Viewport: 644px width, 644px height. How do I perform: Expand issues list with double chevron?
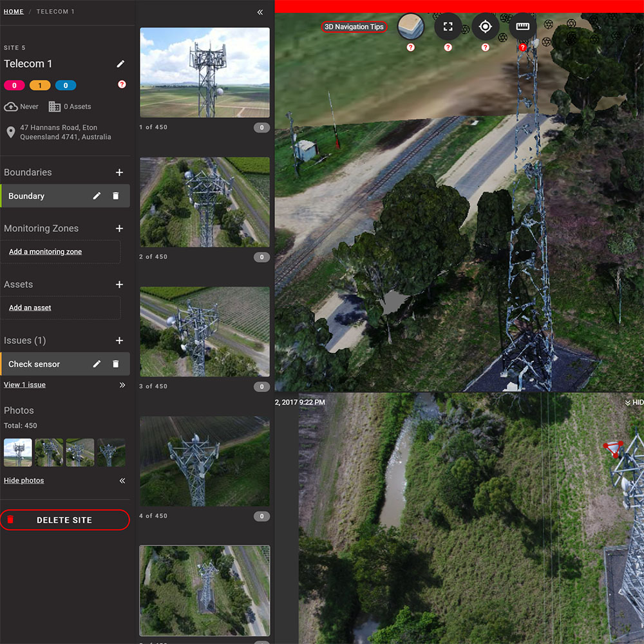click(x=122, y=385)
